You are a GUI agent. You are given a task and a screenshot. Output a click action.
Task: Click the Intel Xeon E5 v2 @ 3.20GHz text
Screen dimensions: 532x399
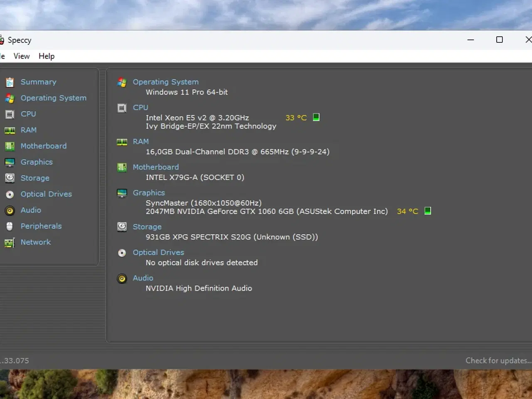click(x=197, y=118)
